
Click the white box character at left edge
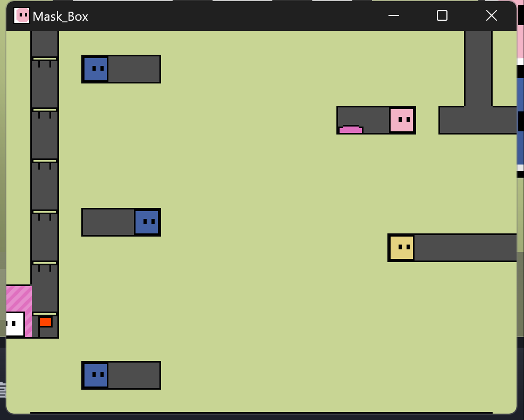14,324
